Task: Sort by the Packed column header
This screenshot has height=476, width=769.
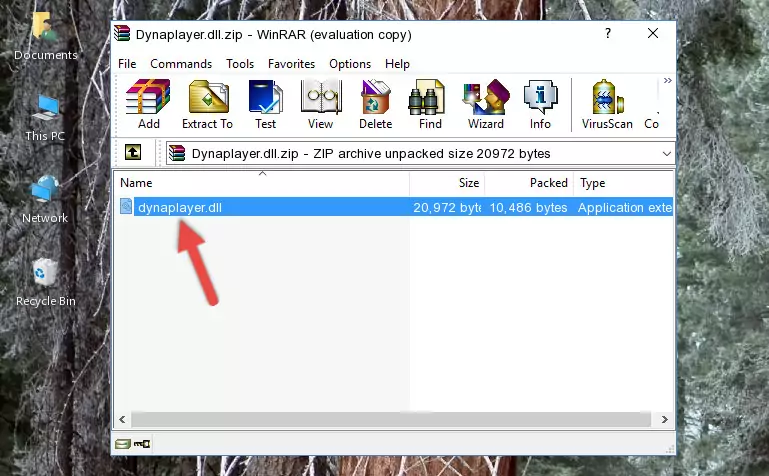Action: [x=529, y=183]
